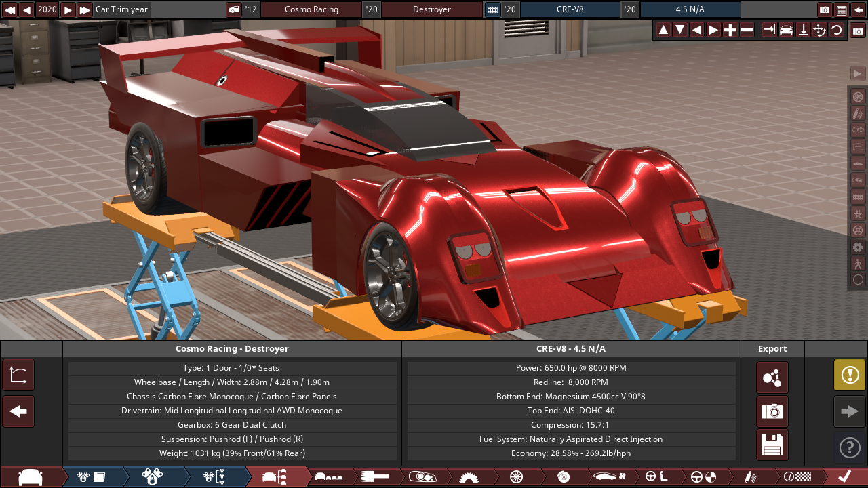Screen dimensions: 868x488
Task: Select the CRE-V8 engine family field
Action: [570, 9]
